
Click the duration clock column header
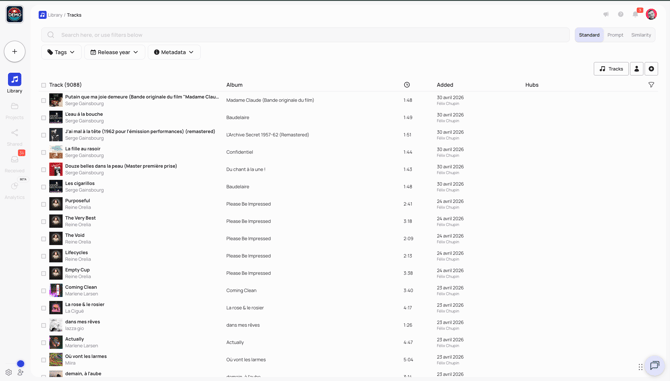pyautogui.click(x=407, y=85)
